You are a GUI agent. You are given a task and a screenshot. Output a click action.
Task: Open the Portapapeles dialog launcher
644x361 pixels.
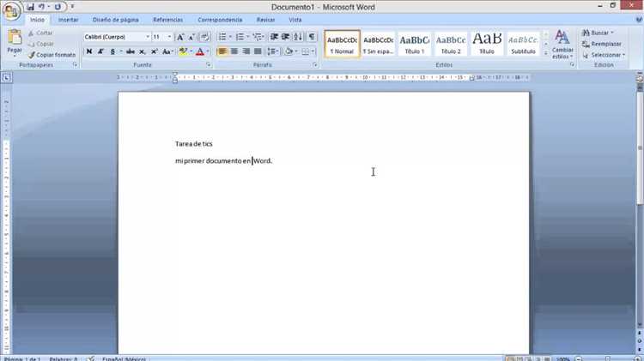click(76, 65)
